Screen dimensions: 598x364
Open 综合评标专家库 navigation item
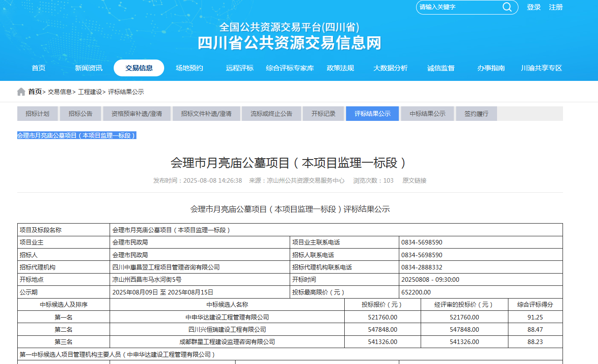(290, 68)
